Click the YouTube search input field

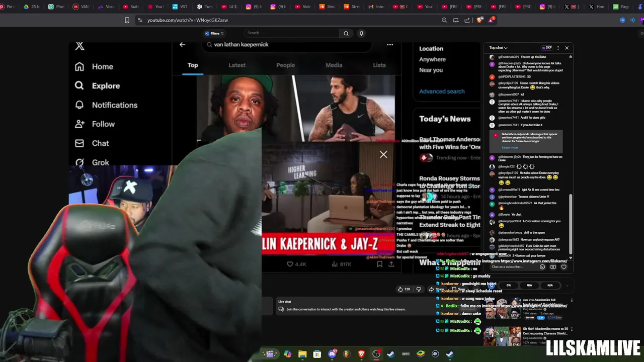coord(291,33)
